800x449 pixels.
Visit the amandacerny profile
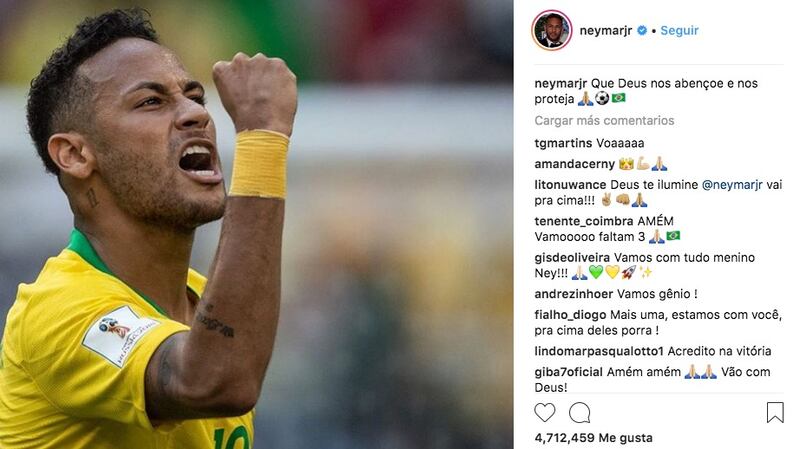pos(574,164)
